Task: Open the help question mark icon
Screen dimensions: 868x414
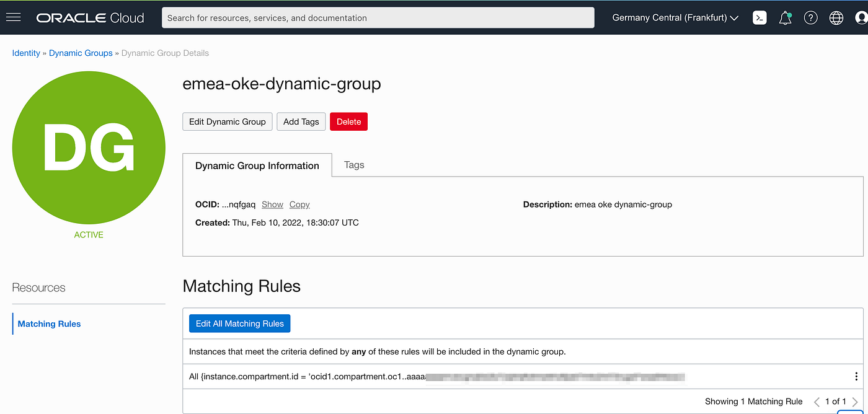Action: (810, 18)
